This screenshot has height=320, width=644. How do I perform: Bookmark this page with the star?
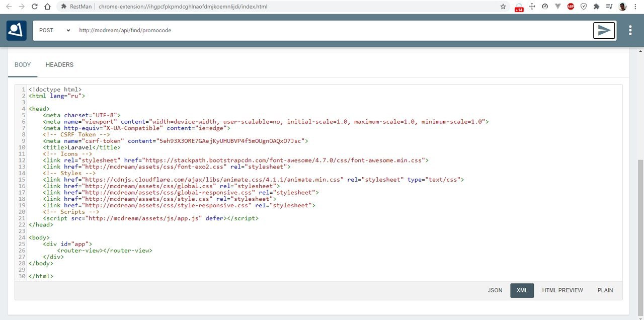point(503,7)
